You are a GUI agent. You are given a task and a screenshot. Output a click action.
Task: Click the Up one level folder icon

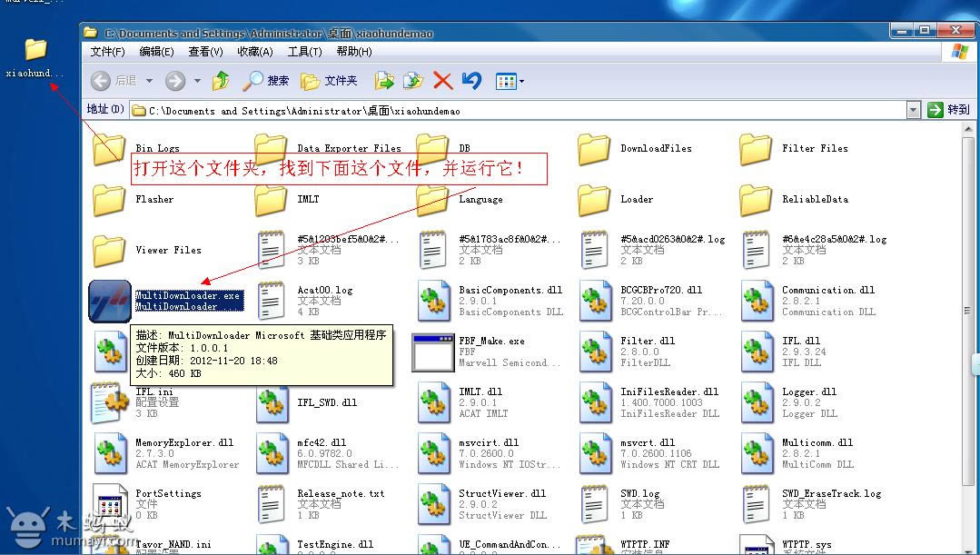pyautogui.click(x=221, y=81)
